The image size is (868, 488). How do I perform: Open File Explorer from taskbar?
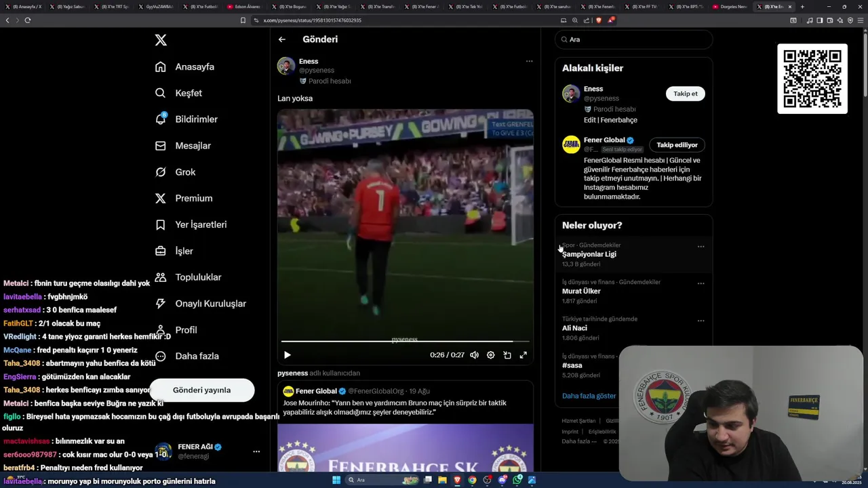click(442, 480)
